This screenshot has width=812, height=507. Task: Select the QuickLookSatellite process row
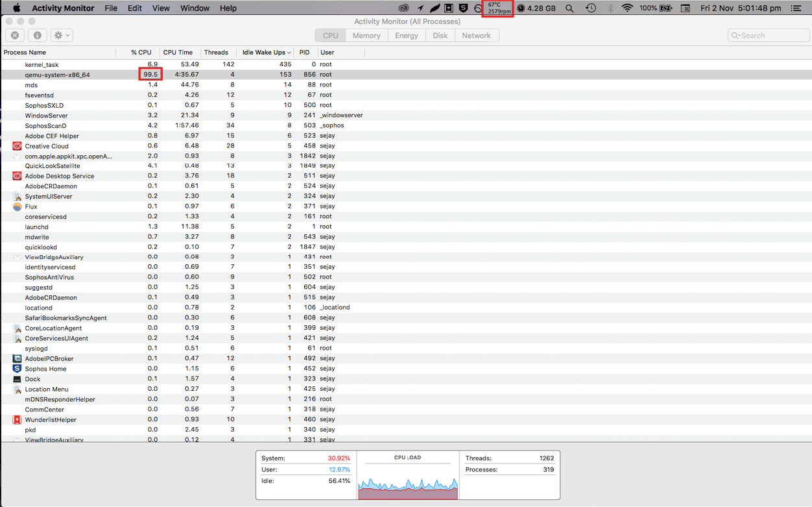coord(406,166)
